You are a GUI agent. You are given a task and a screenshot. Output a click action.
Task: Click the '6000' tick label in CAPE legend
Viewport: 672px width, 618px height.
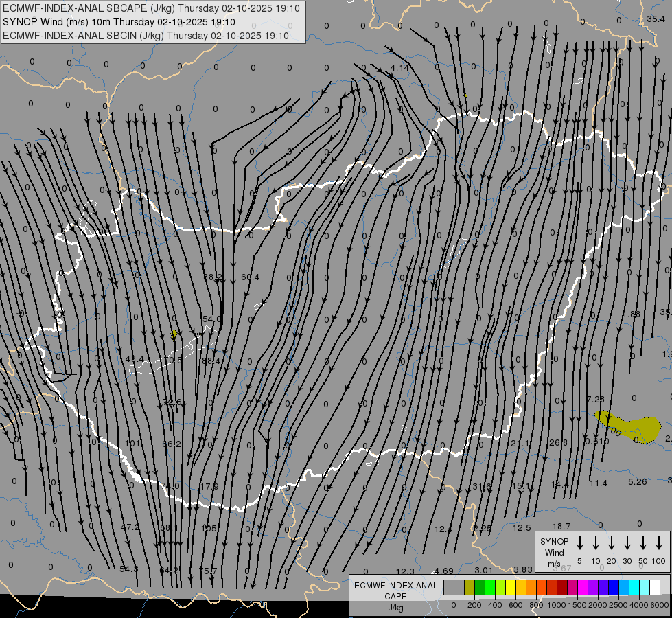click(x=659, y=605)
